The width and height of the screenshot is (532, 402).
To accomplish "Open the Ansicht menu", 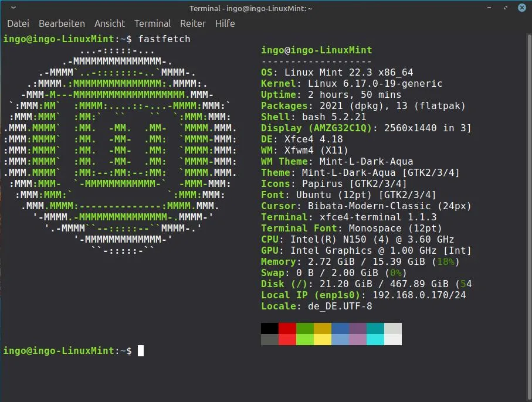I will [x=110, y=23].
